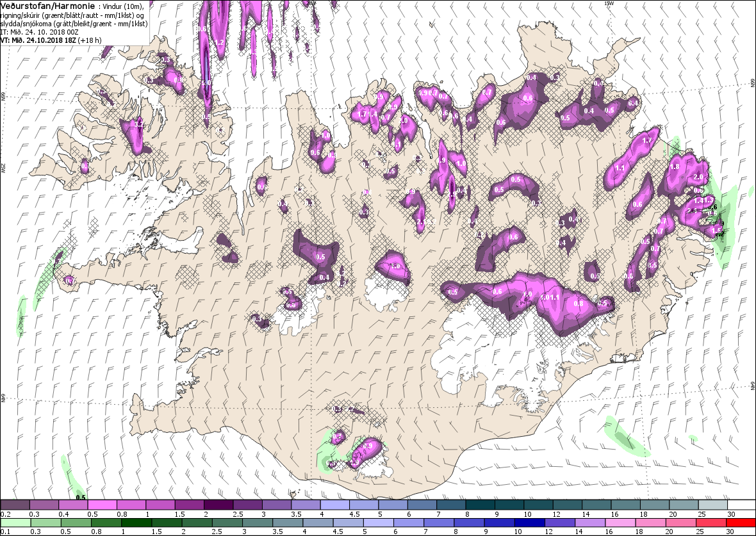Click light grey snow swatch between 25 and 30

(x=712, y=505)
